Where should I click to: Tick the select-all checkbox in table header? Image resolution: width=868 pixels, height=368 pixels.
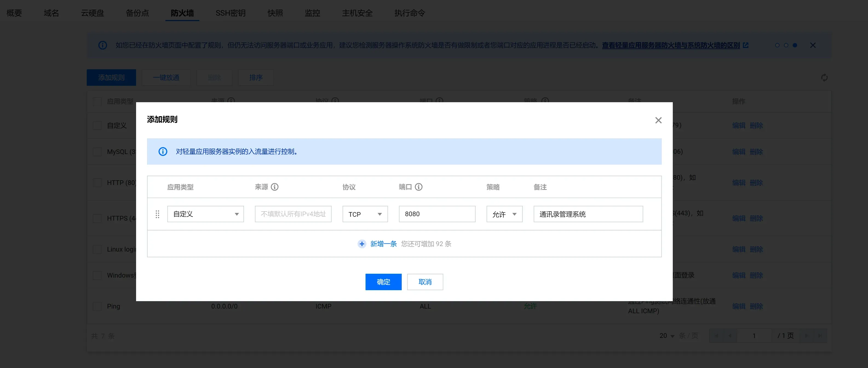97,102
